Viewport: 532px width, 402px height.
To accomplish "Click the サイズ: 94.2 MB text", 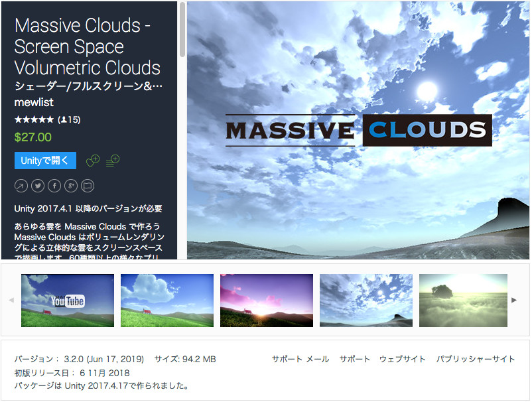I will [x=185, y=360].
